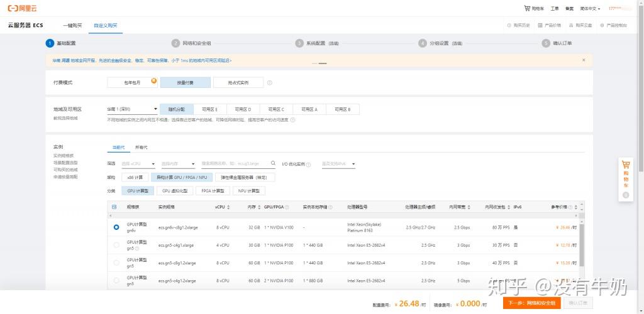Screen dimensions: 644x314
Task: Open the 工单 link in header
Action: (555, 9)
